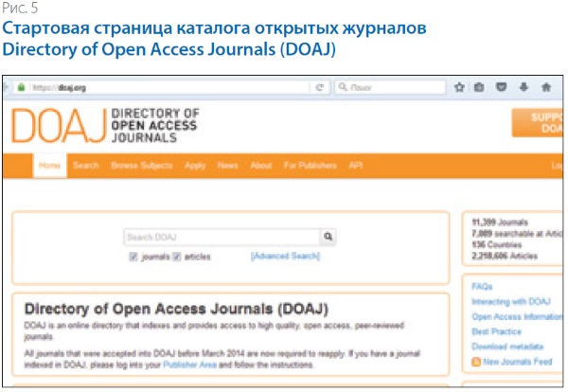This screenshot has height=392, width=568.
Task: Toggle the articles checkbox
Action: (x=176, y=257)
